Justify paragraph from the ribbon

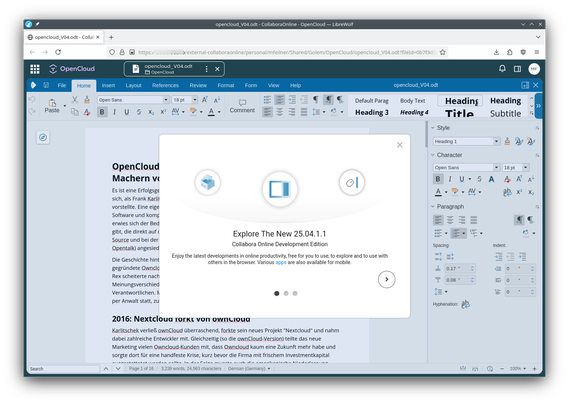click(x=304, y=112)
